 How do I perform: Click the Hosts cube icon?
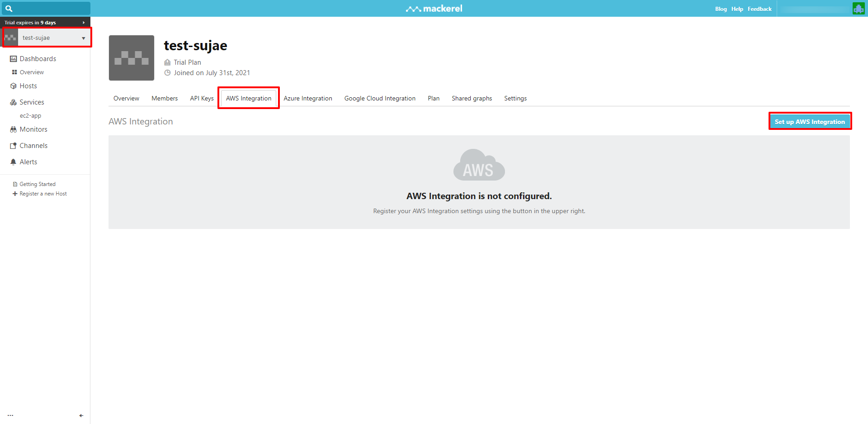13,86
